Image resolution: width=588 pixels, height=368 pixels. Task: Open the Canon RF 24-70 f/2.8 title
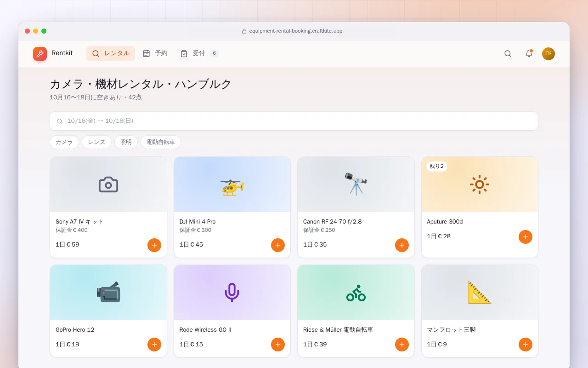(333, 222)
